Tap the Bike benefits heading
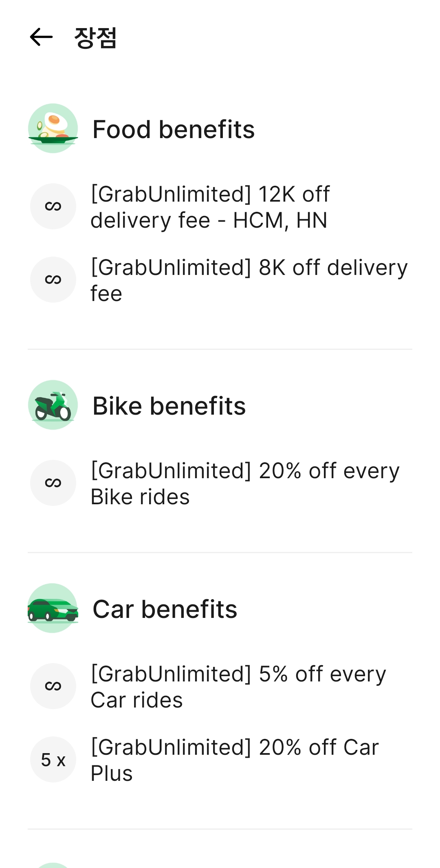440x868 pixels. point(169,406)
